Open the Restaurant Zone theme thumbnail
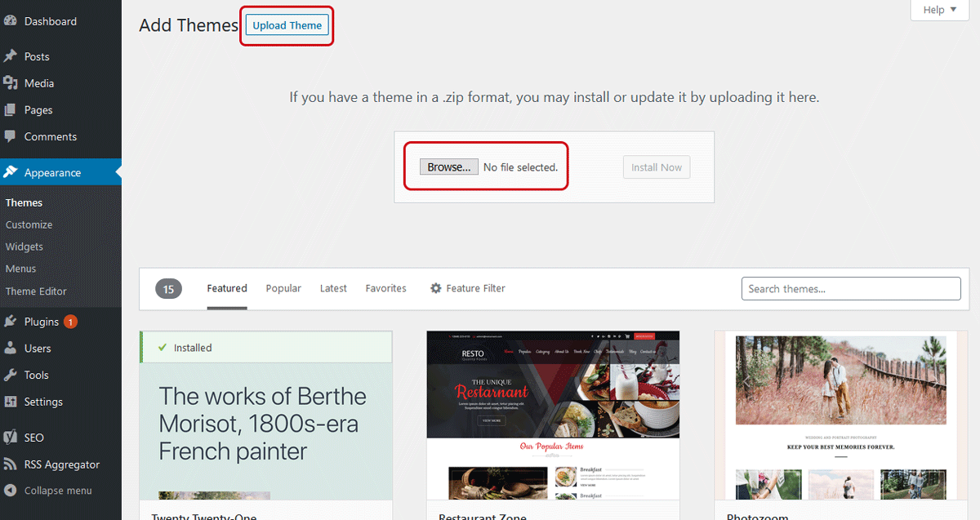Image resolution: width=980 pixels, height=520 pixels. (553, 415)
